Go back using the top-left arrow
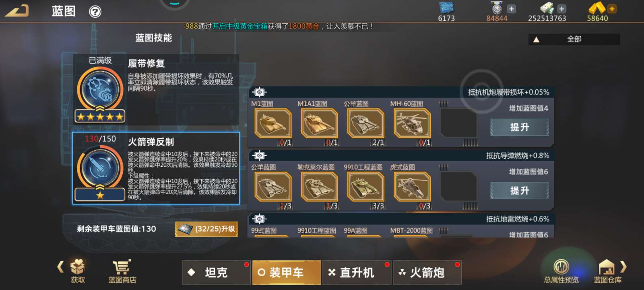Screen dimensions: 644x290 (x=17, y=10)
